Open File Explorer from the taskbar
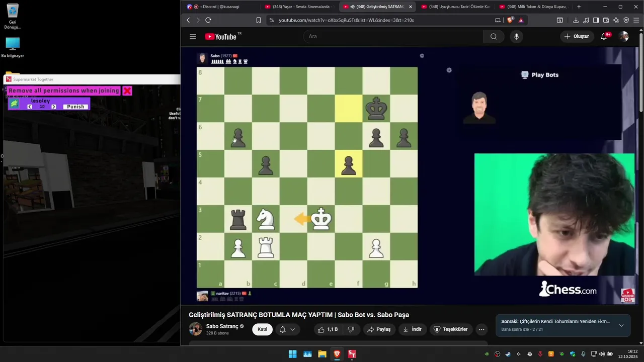Viewport: 644px width, 362px height. point(322,354)
